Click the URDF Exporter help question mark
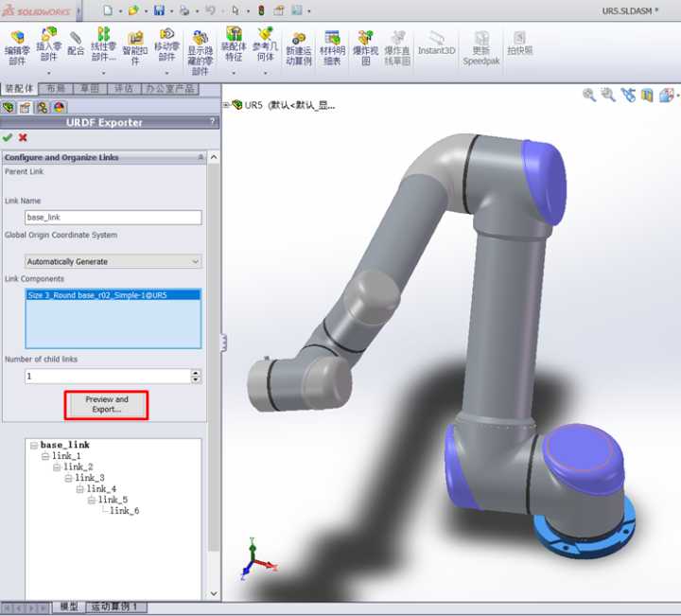This screenshot has height=616, width=681. click(213, 122)
